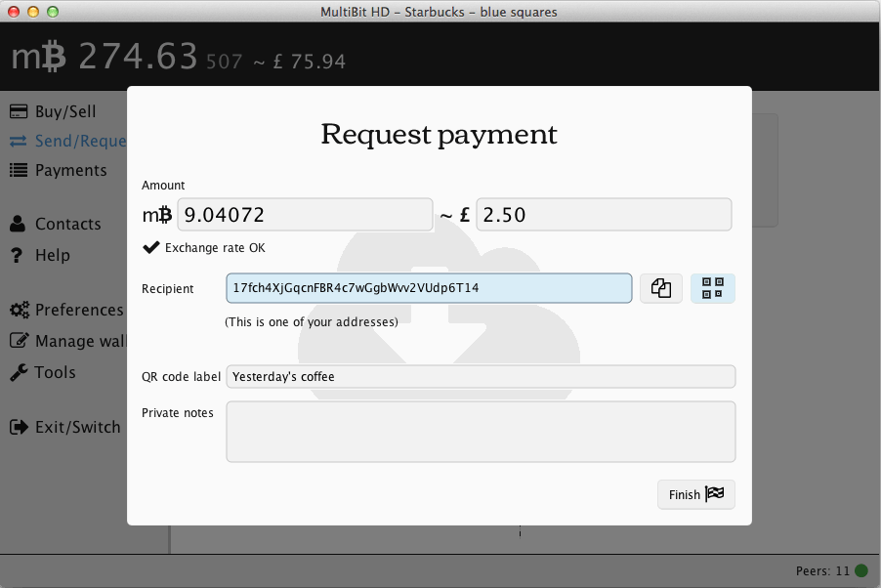Click the Manage wallet edit icon
The height and width of the screenshot is (588, 881).
[x=19, y=341]
